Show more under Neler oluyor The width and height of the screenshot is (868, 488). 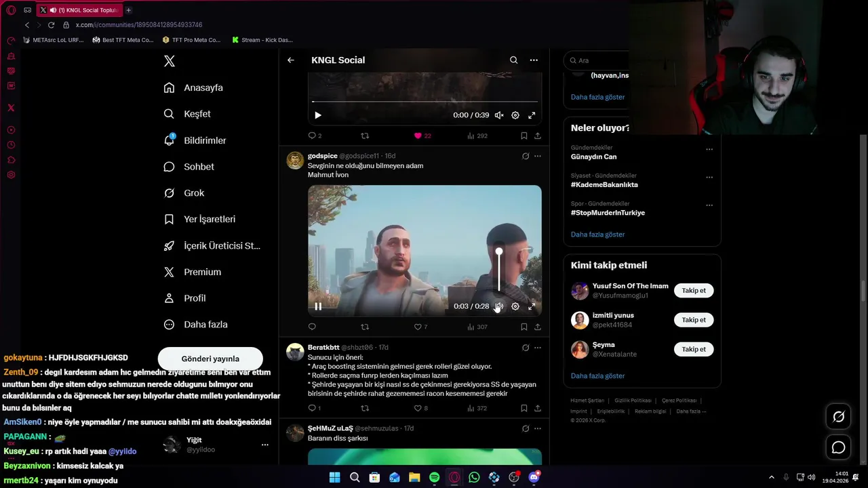click(597, 235)
